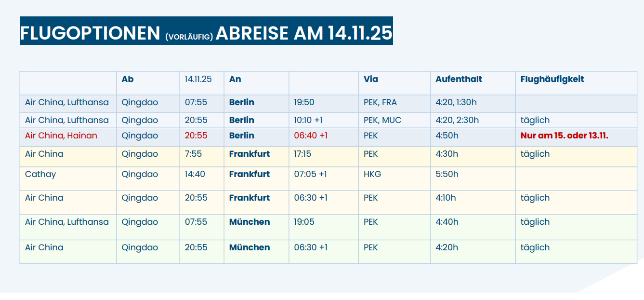
Task: Click the 17:15 Frankfurt arrival time
Action: [303, 154]
